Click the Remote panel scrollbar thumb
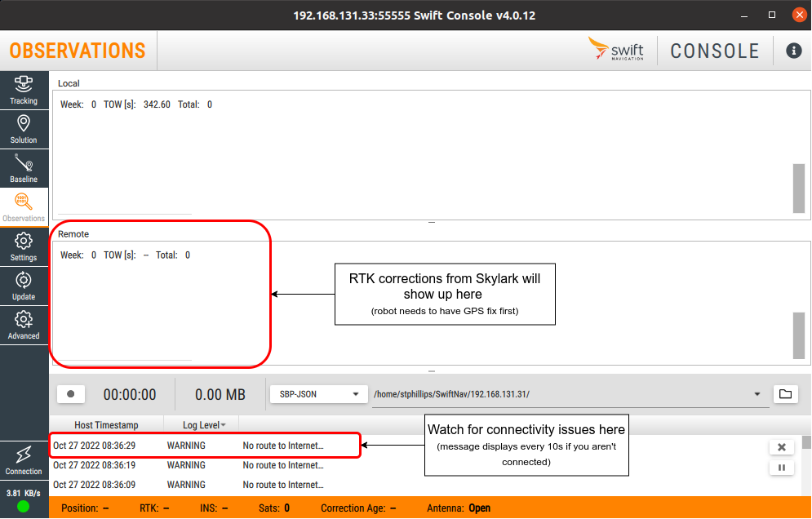Image resolution: width=812 pixels, height=519 pixels. (798, 335)
